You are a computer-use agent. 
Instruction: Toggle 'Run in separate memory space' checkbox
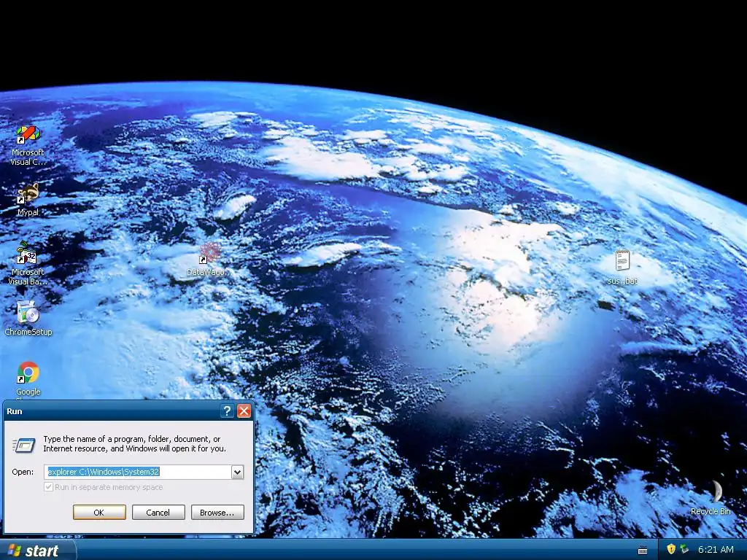49,487
